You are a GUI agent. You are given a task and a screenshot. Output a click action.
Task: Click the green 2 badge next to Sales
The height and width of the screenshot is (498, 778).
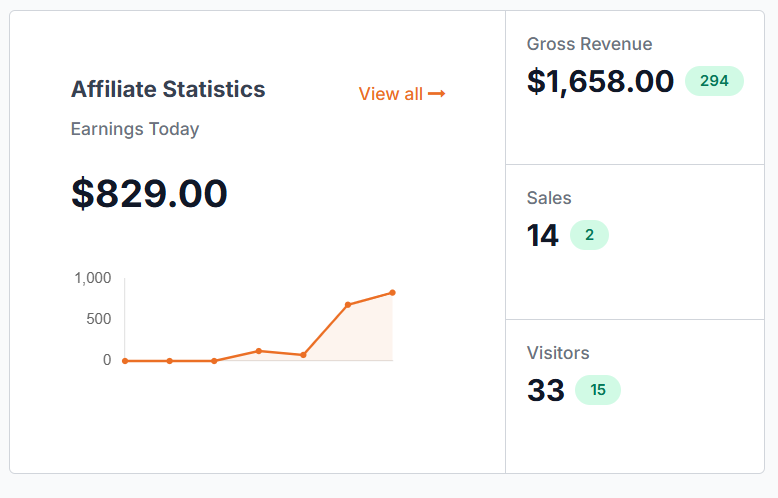(589, 235)
